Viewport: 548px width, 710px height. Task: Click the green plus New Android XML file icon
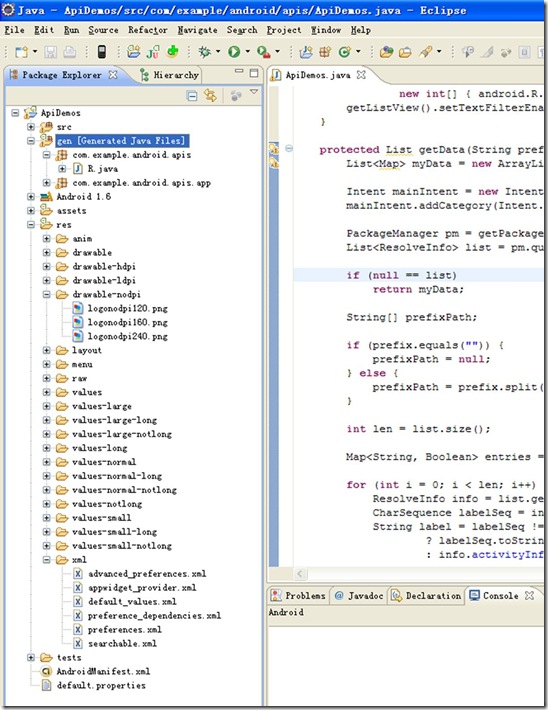coord(173,52)
